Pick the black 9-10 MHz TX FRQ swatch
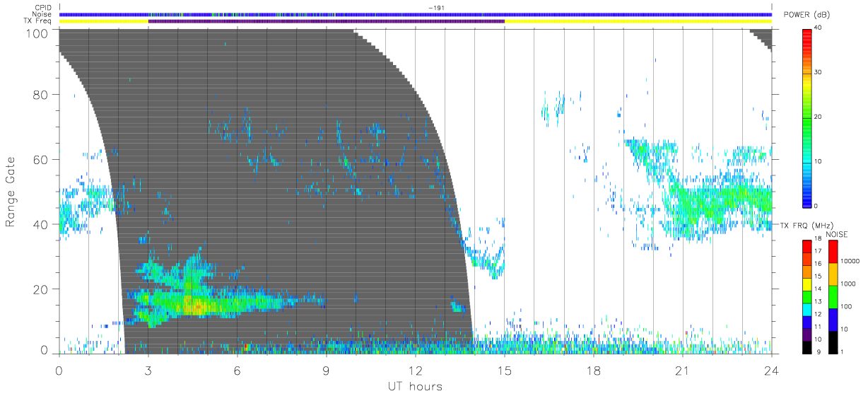Viewport: 868px width, 401px height. coord(807,346)
